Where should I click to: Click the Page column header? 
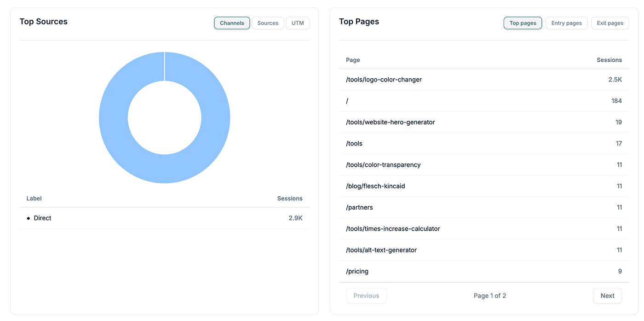point(353,60)
